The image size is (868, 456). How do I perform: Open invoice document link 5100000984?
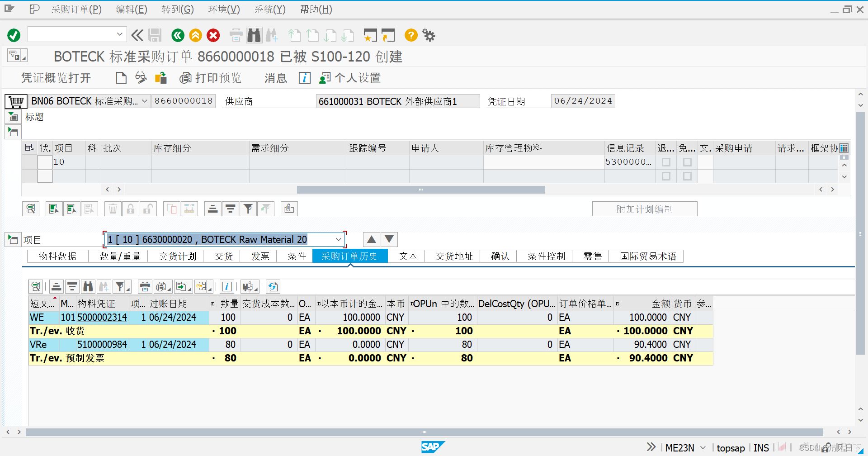[x=102, y=344]
